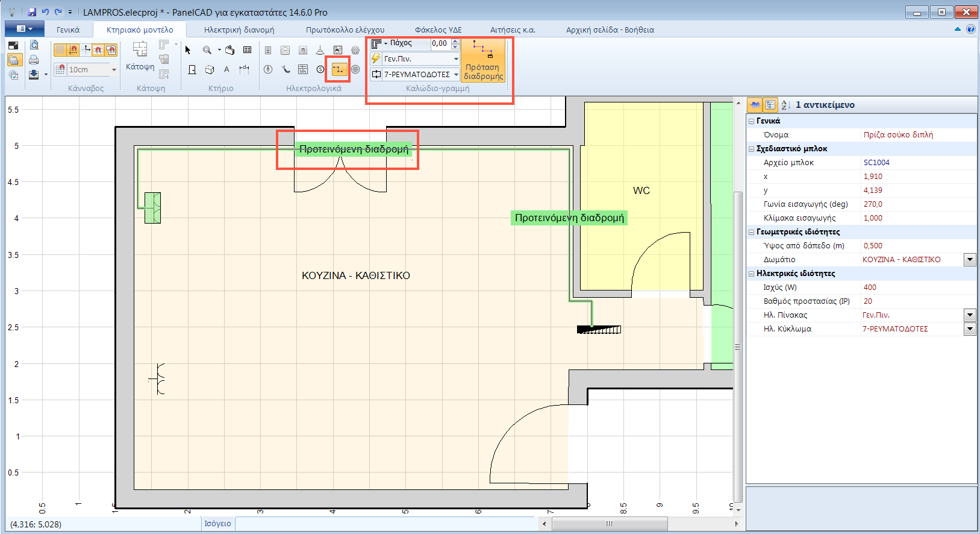The image size is (980, 534).
Task: Switch to Ηλεκτρική διανομή tab
Action: 239,30
